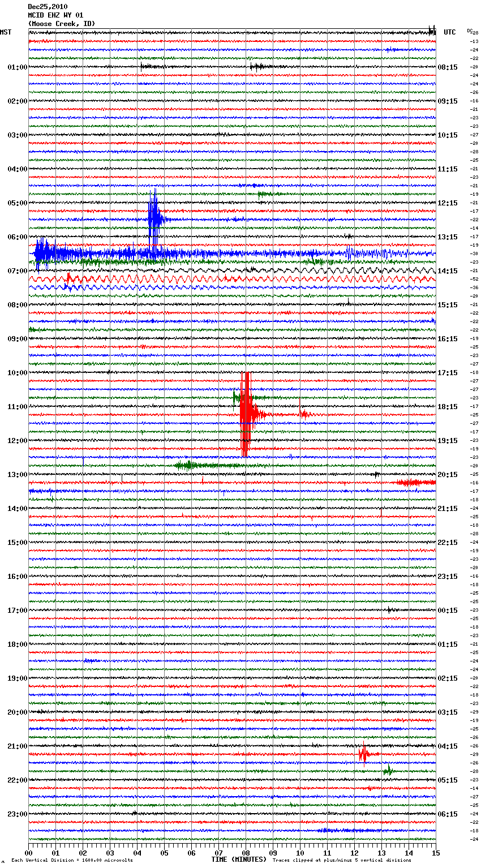This screenshot has height=868, width=481.
Task: Click the date header Dec25,2010
Action: (48, 7)
